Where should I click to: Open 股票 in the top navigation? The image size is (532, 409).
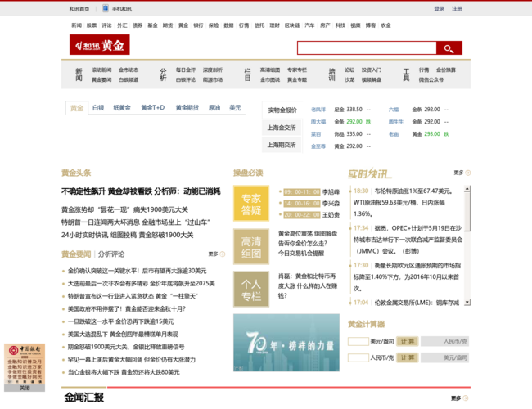point(92,25)
